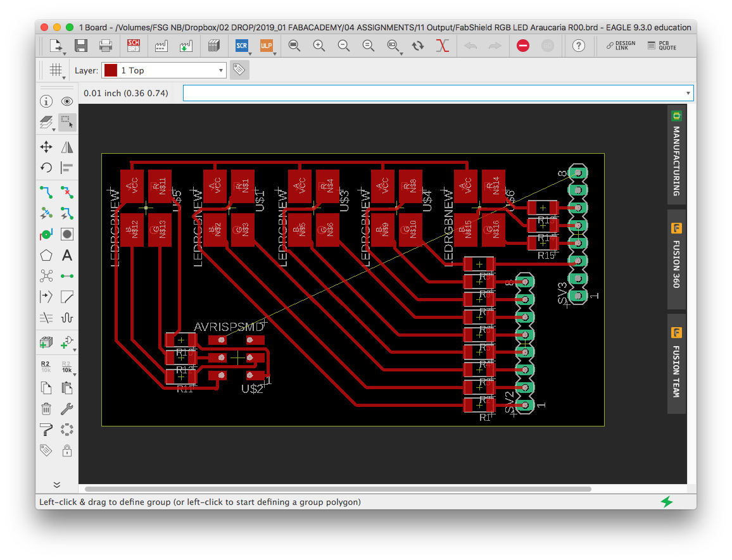This screenshot has width=732, height=560.
Task: Select the Mirror tool
Action: click(x=66, y=147)
